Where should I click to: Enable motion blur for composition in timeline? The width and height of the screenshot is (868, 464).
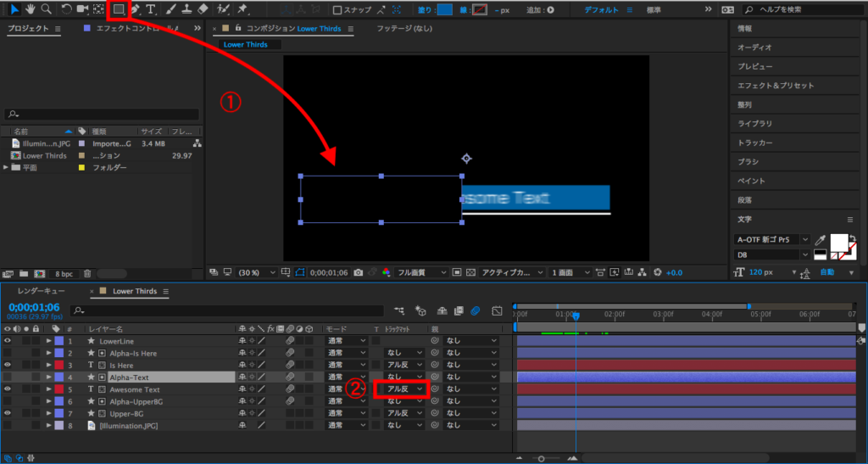pos(476,311)
